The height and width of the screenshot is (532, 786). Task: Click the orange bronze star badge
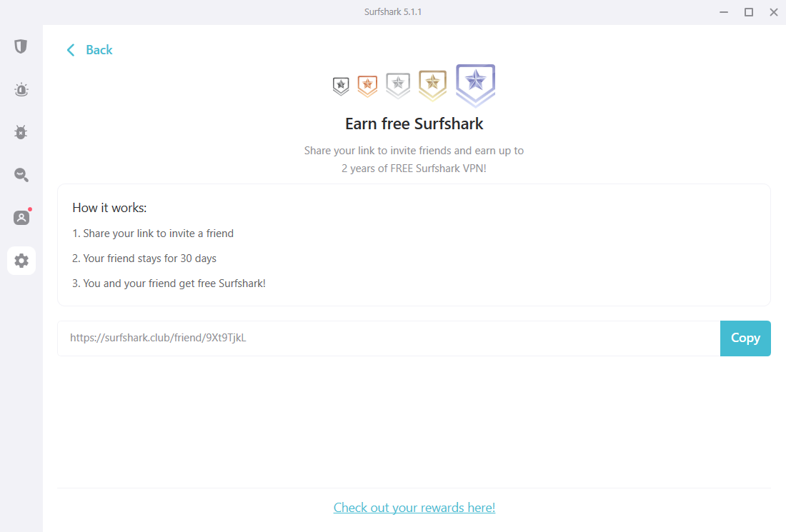pyautogui.click(x=367, y=86)
